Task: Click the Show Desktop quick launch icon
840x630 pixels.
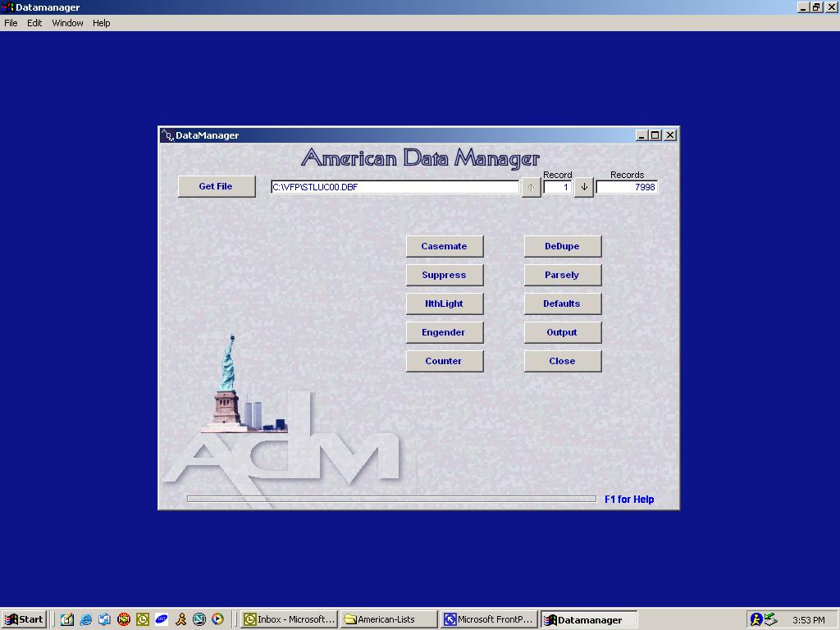Action: click(67, 619)
